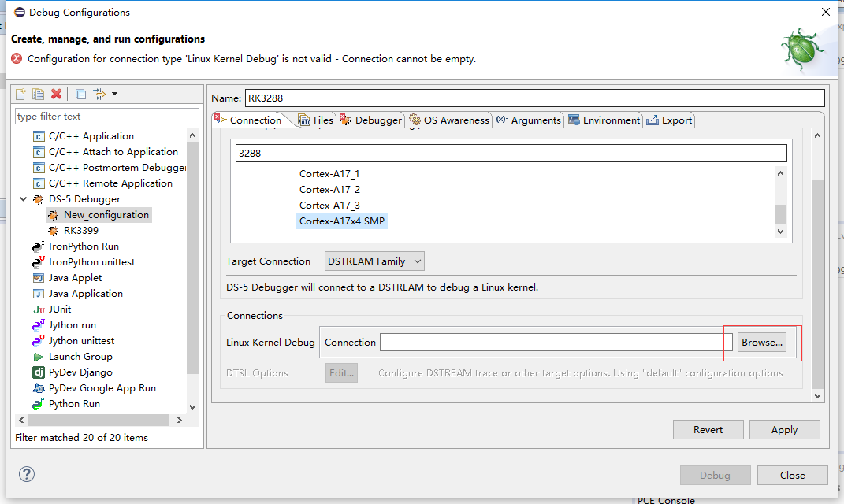Click the Close button at bottom
The image size is (844, 504).
792,475
